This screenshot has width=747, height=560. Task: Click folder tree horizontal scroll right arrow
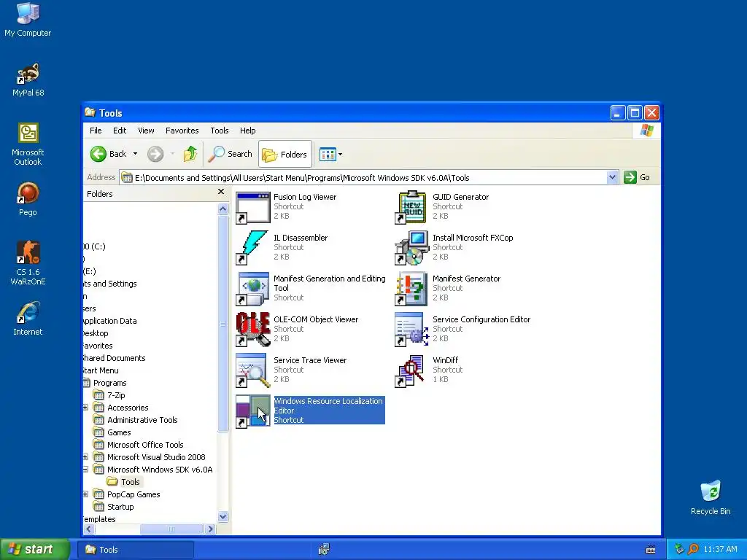point(210,529)
